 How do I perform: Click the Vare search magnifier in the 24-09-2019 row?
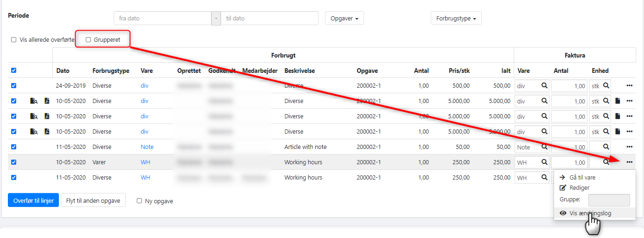[x=544, y=86]
